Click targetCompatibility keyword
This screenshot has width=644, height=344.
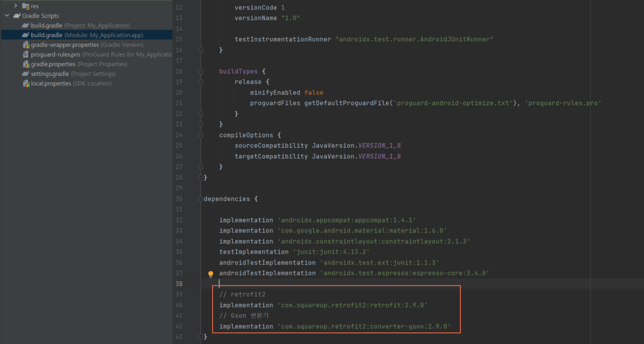tap(271, 156)
